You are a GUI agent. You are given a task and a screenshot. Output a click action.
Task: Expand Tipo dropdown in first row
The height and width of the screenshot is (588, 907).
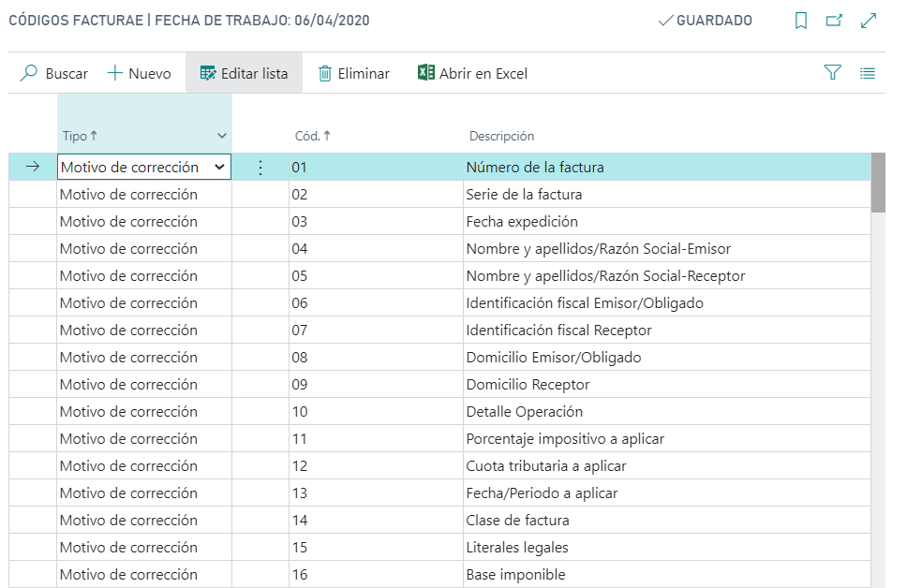pyautogui.click(x=219, y=168)
